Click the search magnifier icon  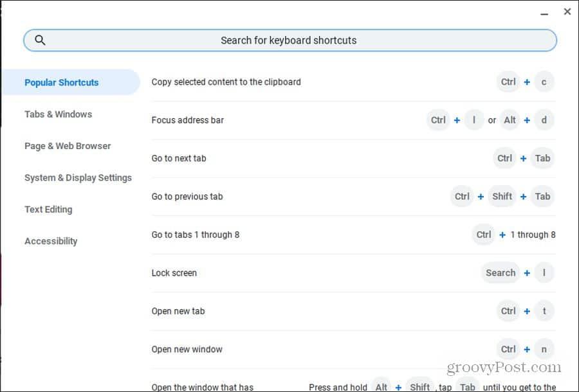40,40
